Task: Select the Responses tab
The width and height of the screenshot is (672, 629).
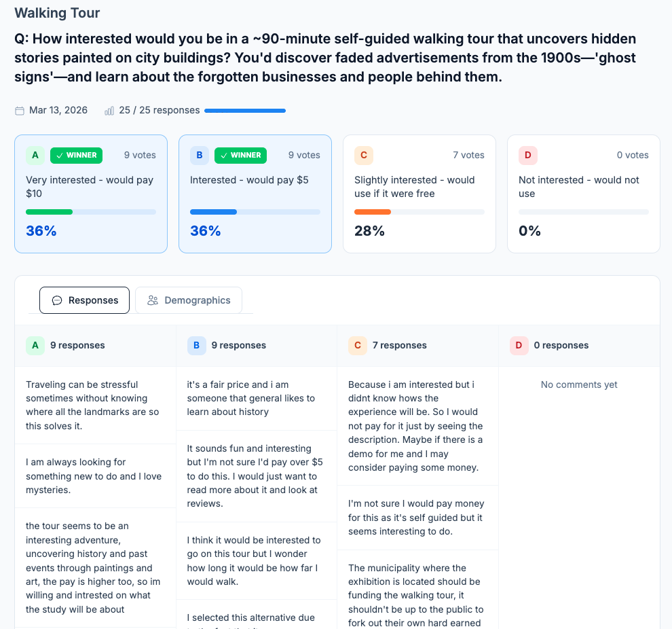Action: coord(84,300)
